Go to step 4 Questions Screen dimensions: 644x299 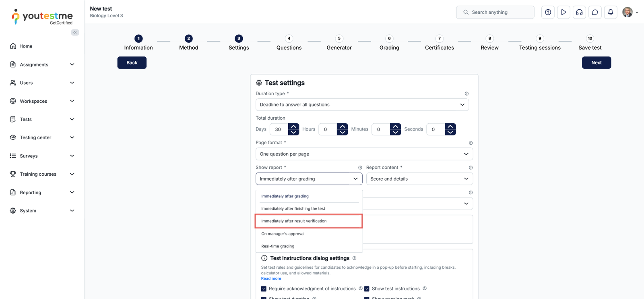pos(289,43)
